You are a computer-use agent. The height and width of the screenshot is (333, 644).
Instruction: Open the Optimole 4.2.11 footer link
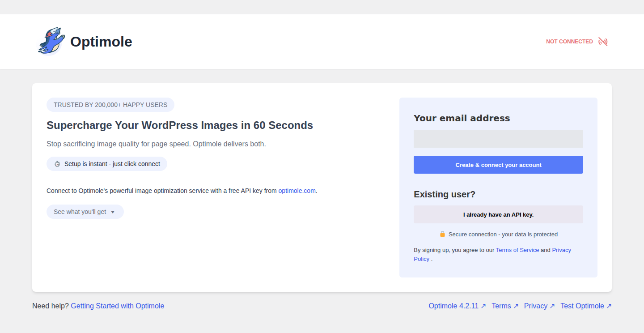453,306
